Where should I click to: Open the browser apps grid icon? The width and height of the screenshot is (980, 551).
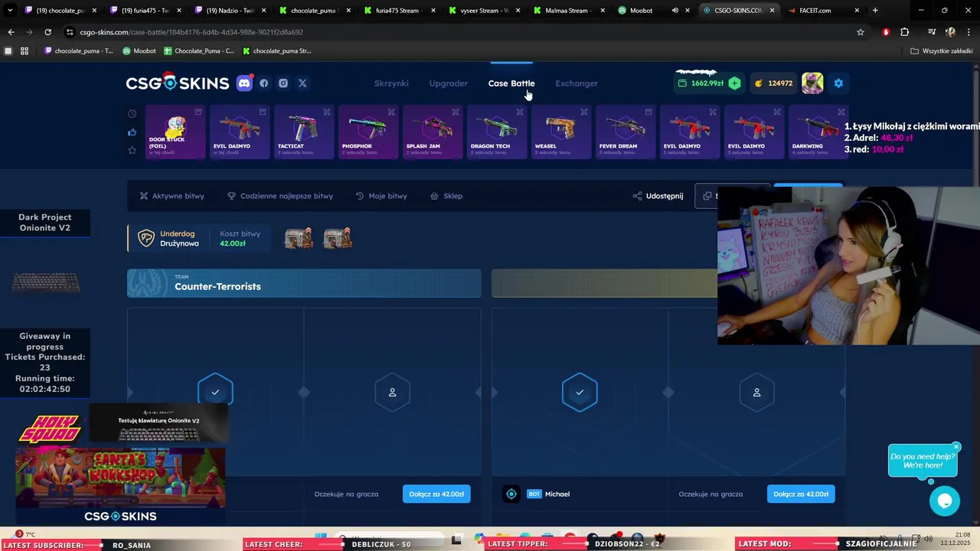(x=24, y=51)
